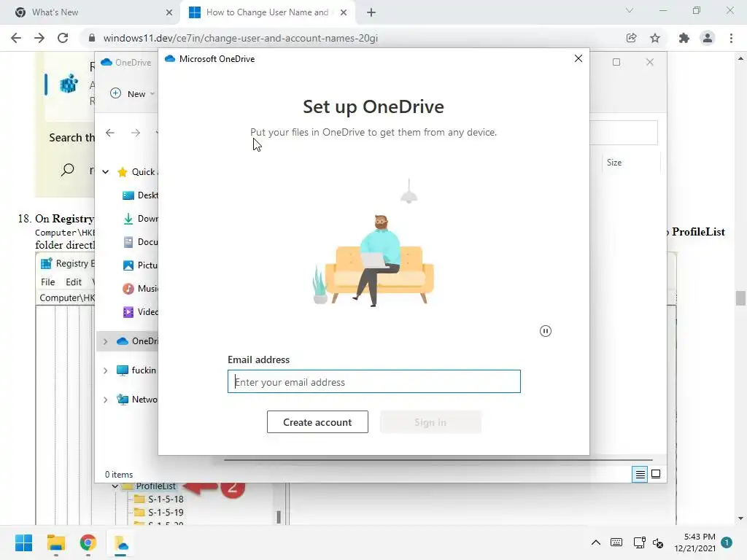Viewport: 747px width, 560px height.
Task: Select S-1-5-18 in the registry screenshot
Action: point(166,499)
